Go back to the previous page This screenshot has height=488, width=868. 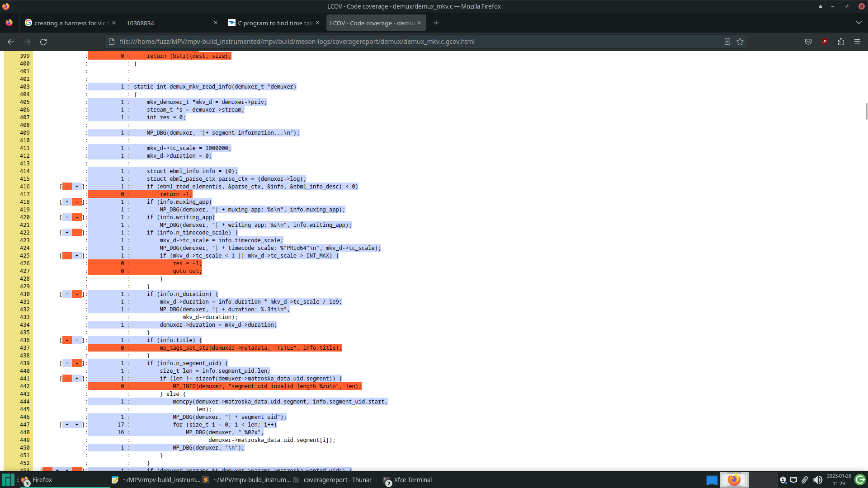click(11, 42)
